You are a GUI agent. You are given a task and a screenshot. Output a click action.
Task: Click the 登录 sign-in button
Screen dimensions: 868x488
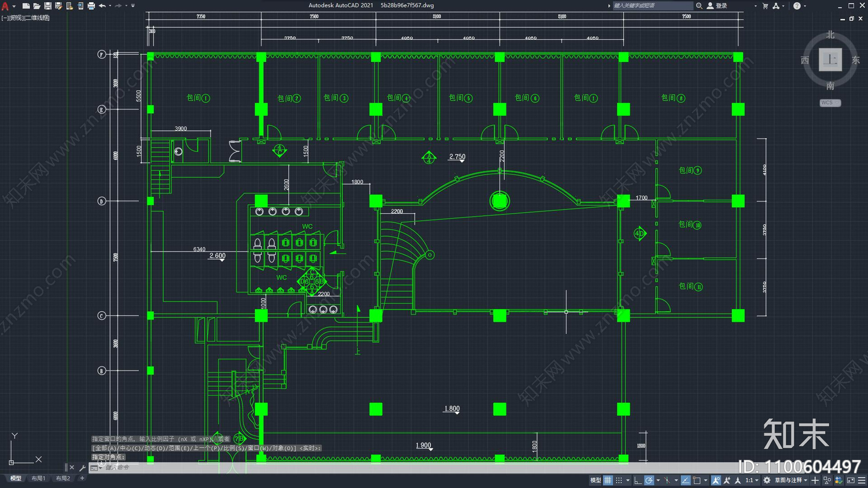(717, 5)
